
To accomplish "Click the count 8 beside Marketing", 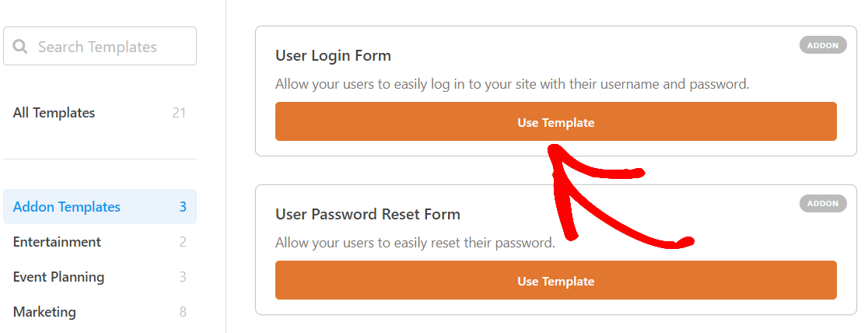I will [x=183, y=312].
